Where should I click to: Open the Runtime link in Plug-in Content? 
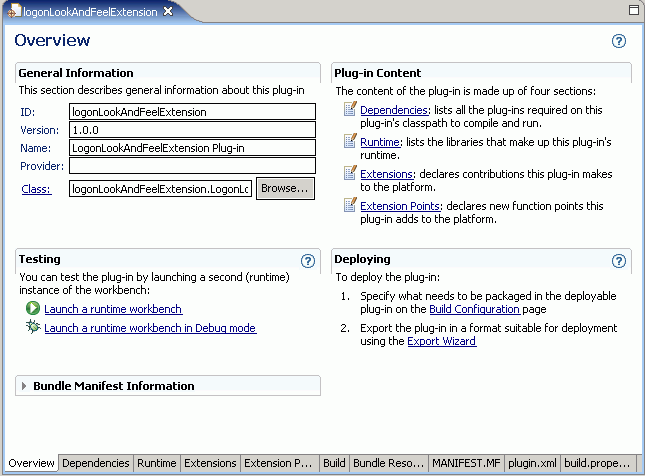380,142
